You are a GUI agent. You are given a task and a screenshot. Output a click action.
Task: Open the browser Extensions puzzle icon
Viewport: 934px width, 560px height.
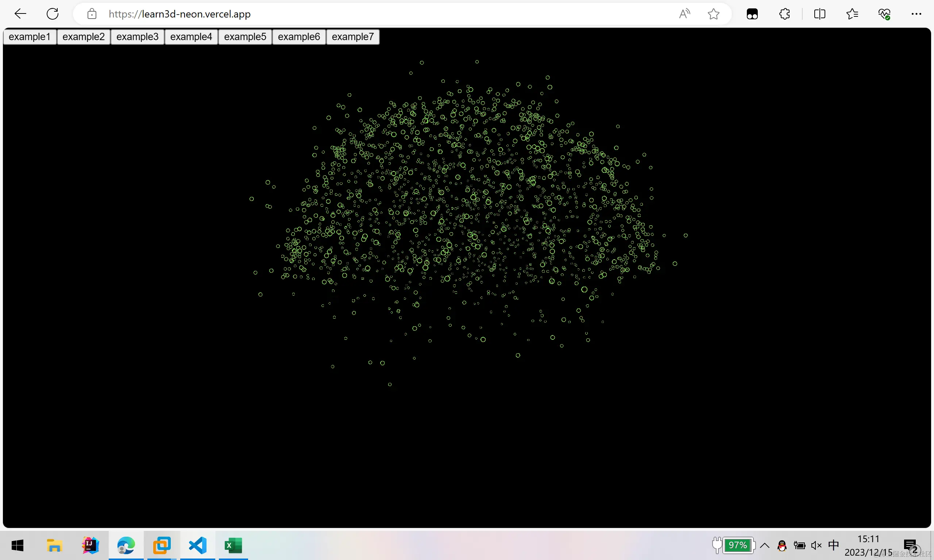click(784, 14)
